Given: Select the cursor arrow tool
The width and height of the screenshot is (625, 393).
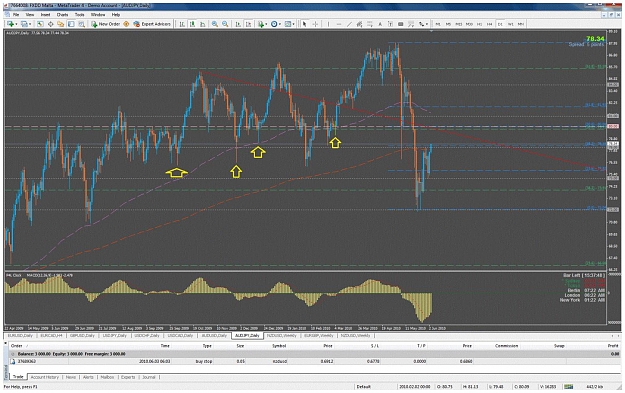Looking at the screenshot, I should 305,24.
